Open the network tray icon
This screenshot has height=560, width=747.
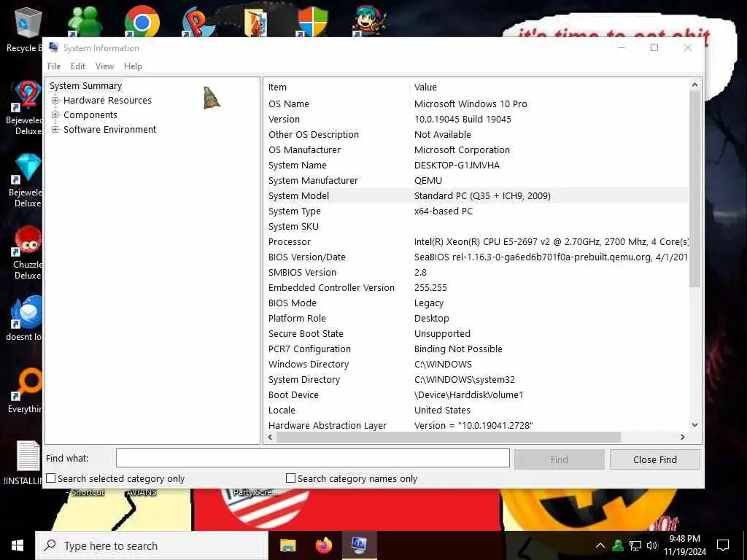click(635, 545)
